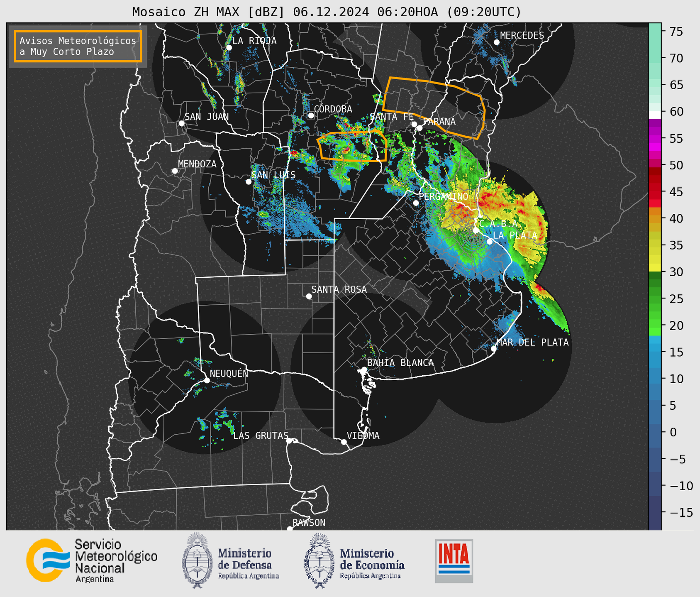Image resolution: width=700 pixels, height=597 pixels.
Task: Click the PARANÁ city dot
Action: (x=420, y=128)
